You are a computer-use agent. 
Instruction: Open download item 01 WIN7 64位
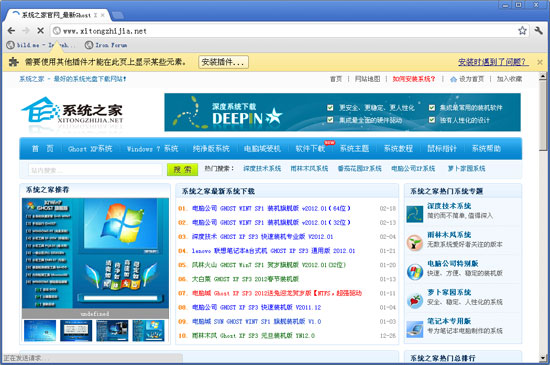click(x=271, y=208)
